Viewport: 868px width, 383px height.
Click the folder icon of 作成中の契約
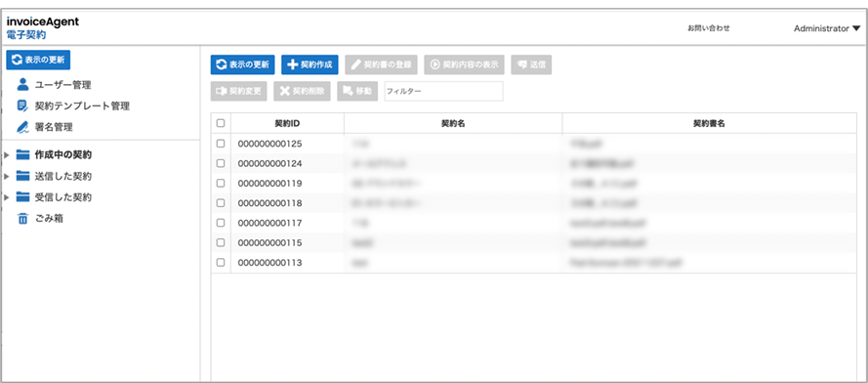[22, 154]
